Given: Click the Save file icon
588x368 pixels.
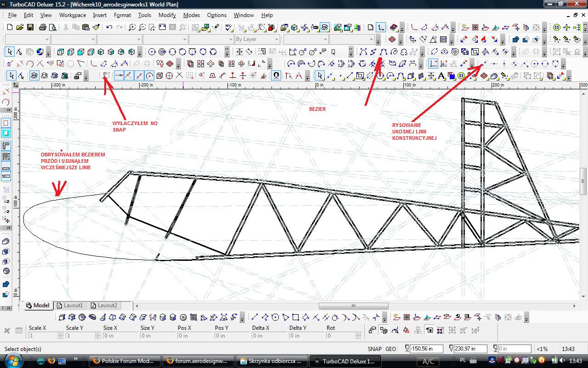Looking at the screenshot, I should click(30, 28).
